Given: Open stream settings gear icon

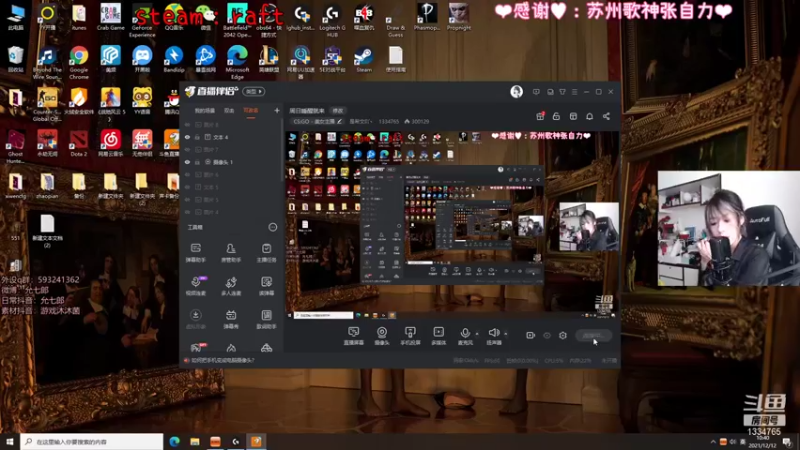Looking at the screenshot, I should click(563, 335).
